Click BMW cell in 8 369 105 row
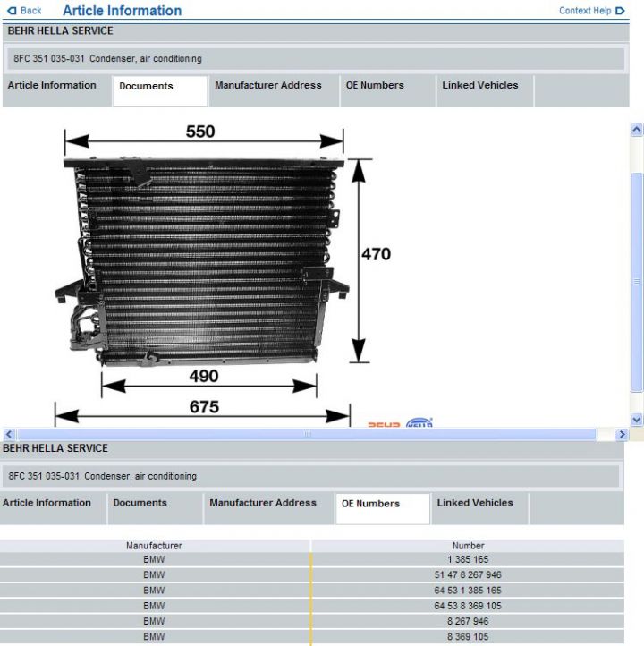 tap(154, 636)
